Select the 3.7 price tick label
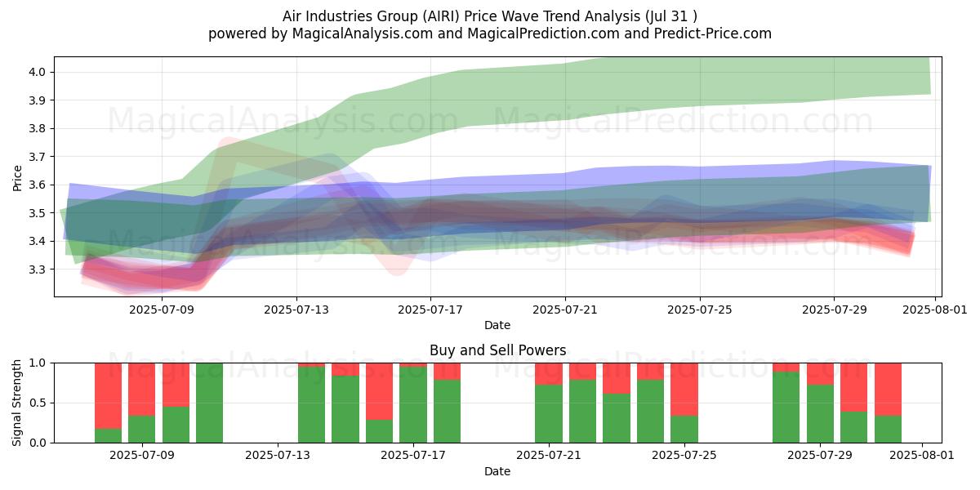The image size is (980, 490). point(38,157)
